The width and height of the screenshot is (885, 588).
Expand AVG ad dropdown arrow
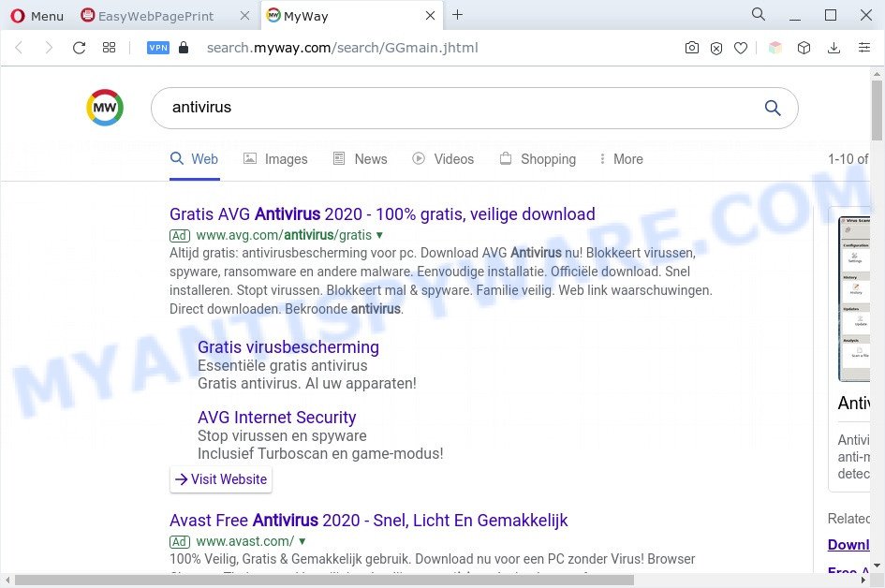click(379, 235)
